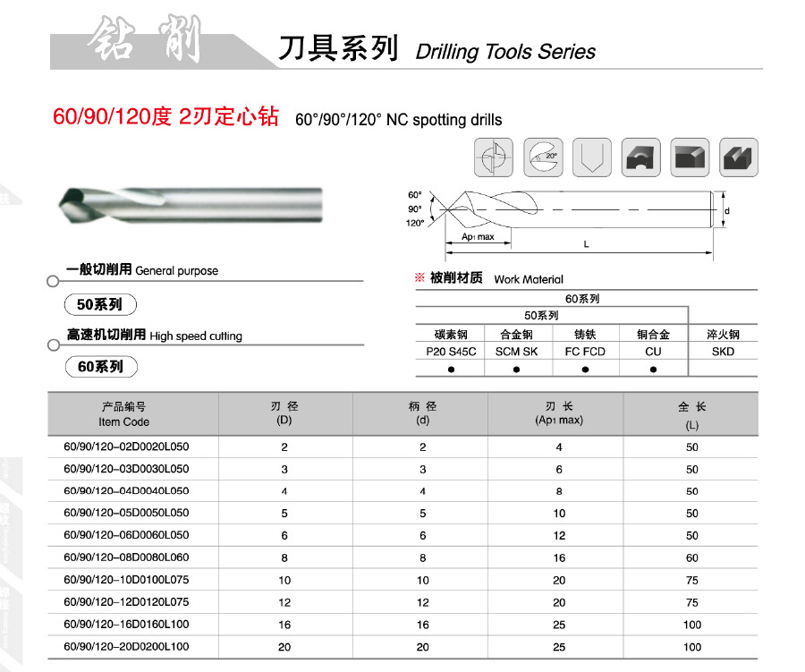805x672 pixels.
Task: Select the 50系列 series badge
Action: 100,304
